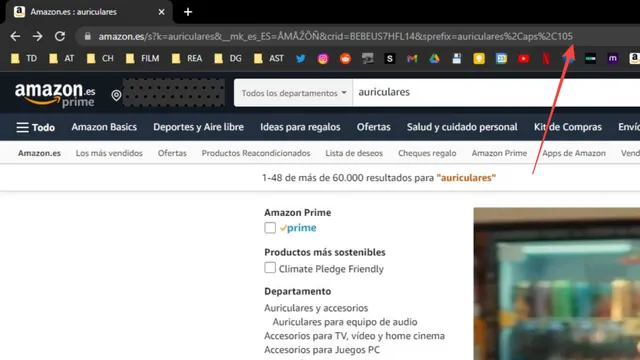Open the Netflix bookmark
The width and height of the screenshot is (640, 360).
coord(546,58)
